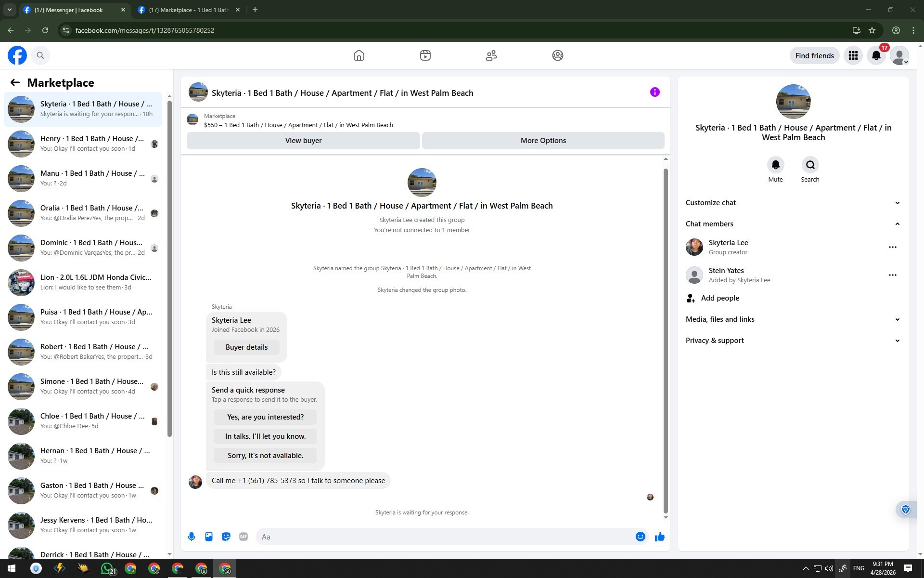The image size is (924, 578).
Task: Send quick response "Yes, are you interested?"
Action: pyautogui.click(x=265, y=417)
